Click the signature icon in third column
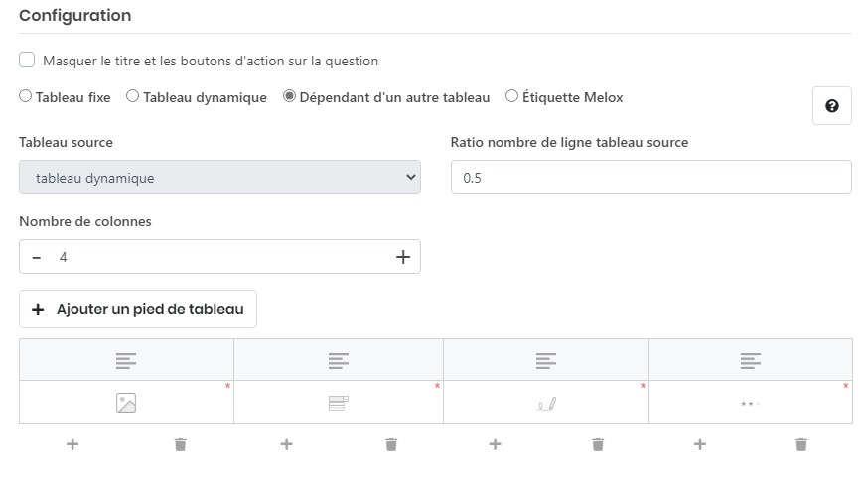 pyautogui.click(x=546, y=403)
